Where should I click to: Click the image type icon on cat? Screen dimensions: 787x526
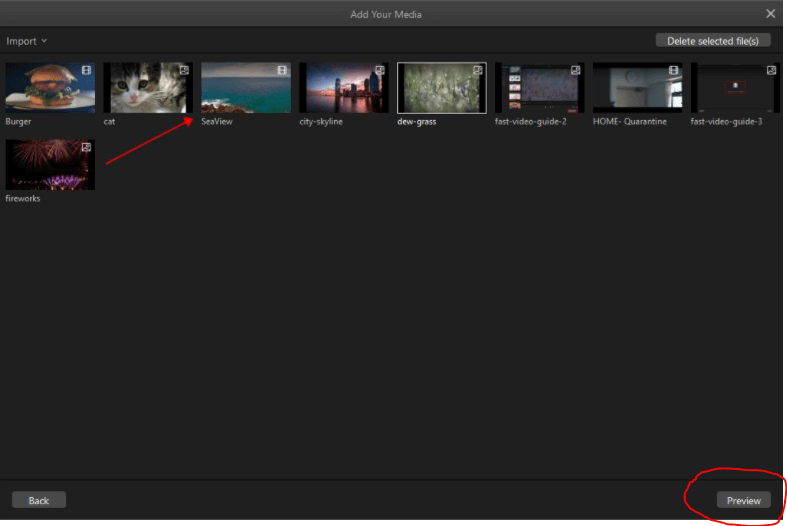pyautogui.click(x=184, y=70)
